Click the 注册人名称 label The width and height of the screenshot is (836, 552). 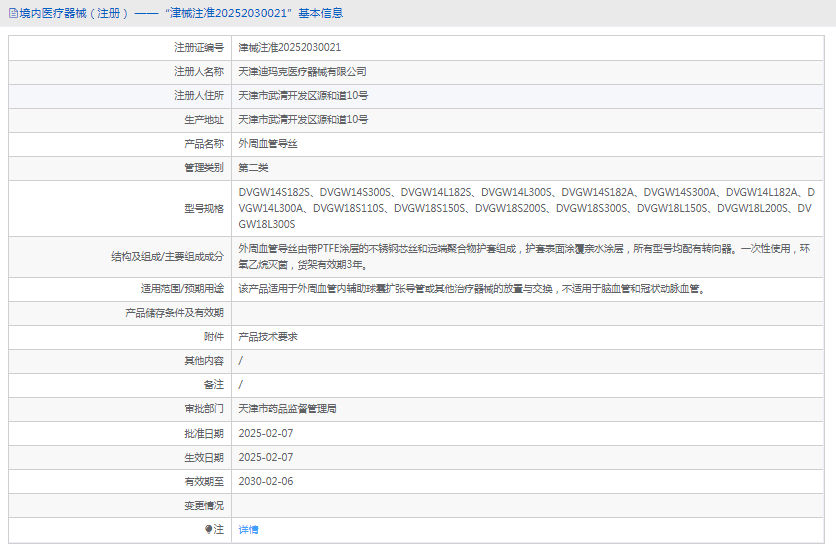coord(199,72)
